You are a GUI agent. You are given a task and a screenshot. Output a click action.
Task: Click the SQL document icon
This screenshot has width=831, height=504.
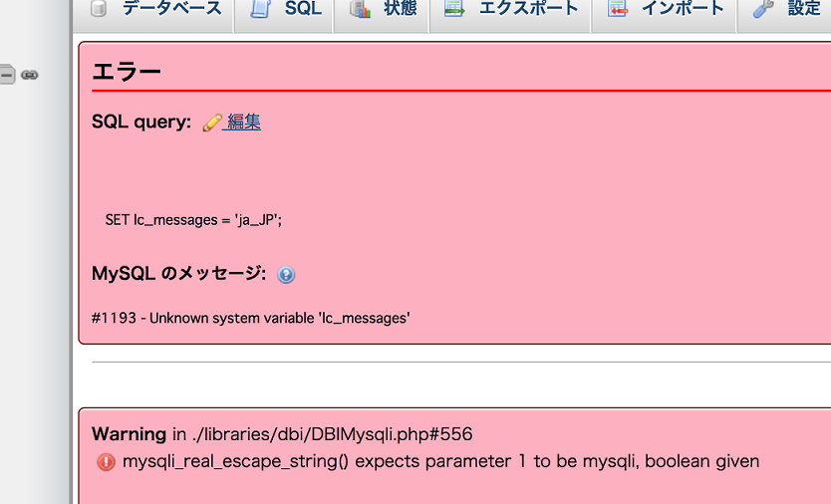(261, 9)
